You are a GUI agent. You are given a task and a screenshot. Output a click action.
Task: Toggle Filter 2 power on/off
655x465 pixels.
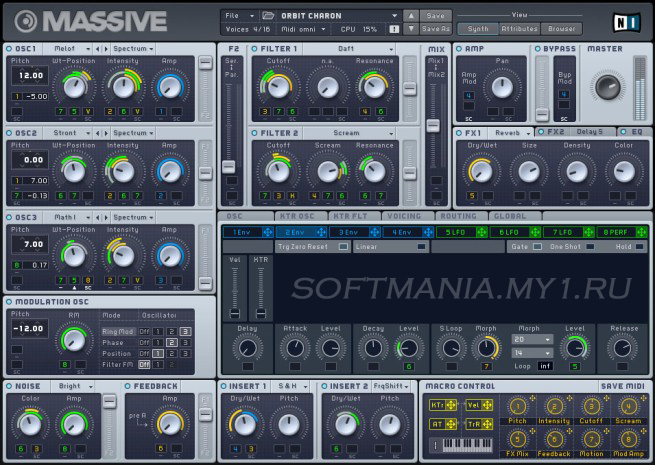click(254, 133)
